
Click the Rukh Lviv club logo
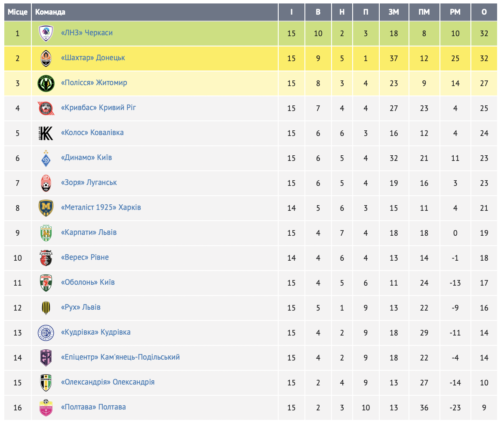(46, 308)
